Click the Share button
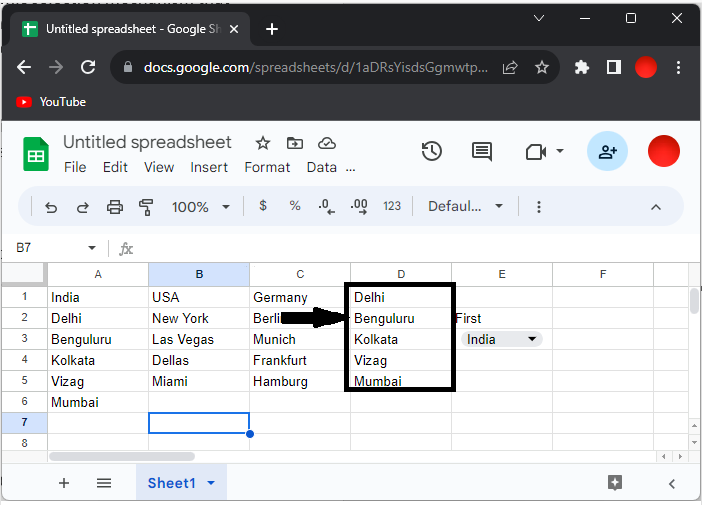The height and width of the screenshot is (505, 702). coord(607,152)
